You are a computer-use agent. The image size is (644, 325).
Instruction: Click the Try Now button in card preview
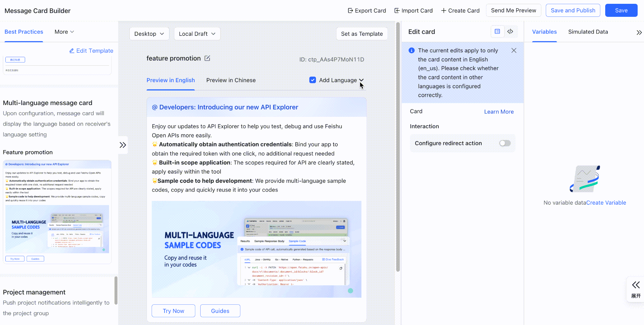[174, 311]
